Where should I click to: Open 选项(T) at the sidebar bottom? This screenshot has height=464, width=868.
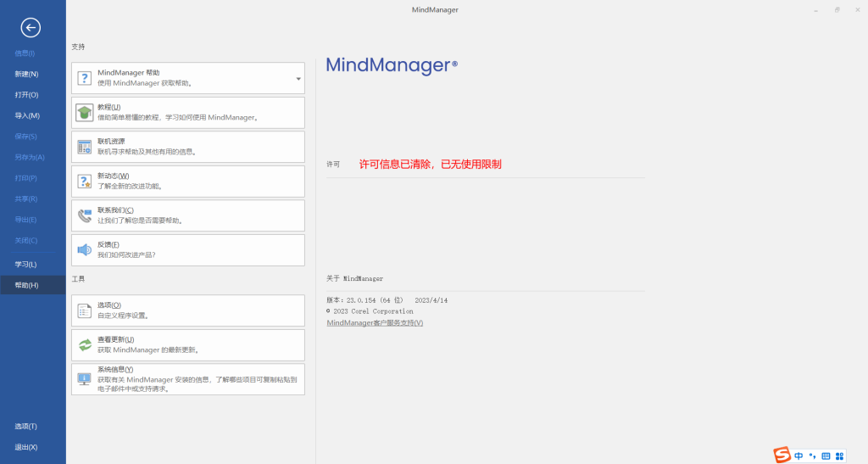click(25, 427)
